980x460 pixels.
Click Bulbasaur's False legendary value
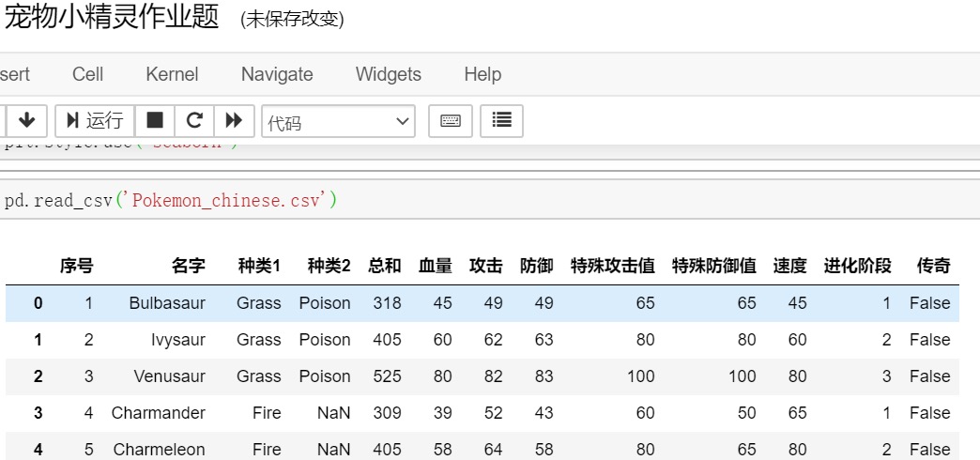point(930,303)
